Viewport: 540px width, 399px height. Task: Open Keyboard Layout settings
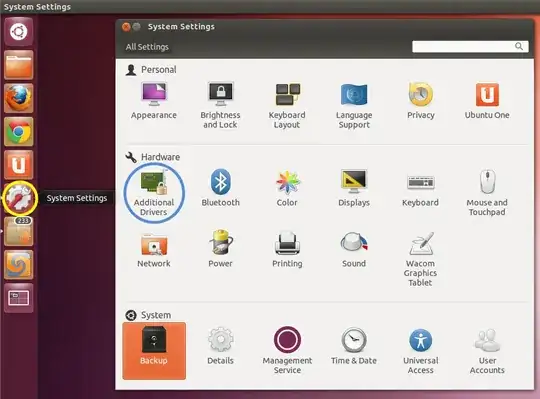[287, 105]
